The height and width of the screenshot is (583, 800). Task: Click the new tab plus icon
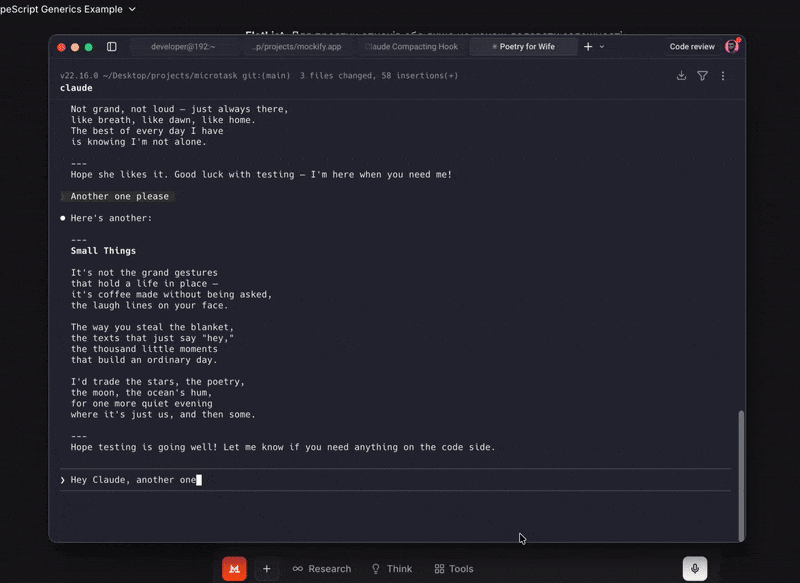click(x=588, y=47)
